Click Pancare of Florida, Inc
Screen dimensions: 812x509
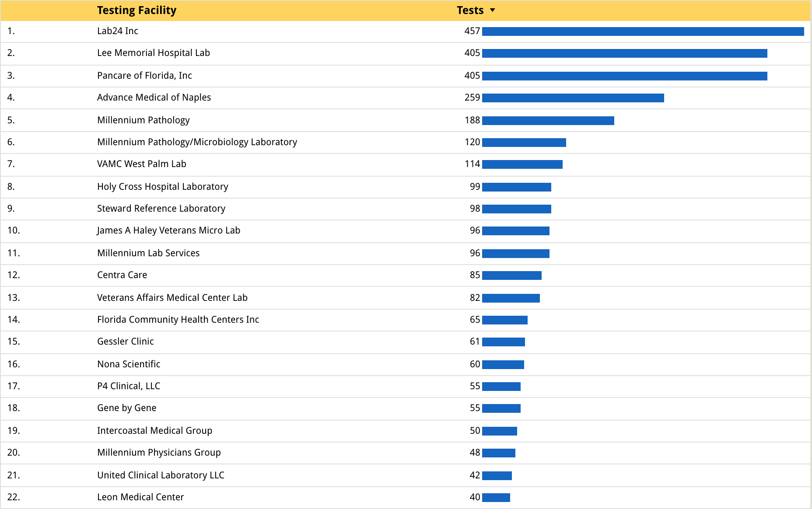pos(144,76)
